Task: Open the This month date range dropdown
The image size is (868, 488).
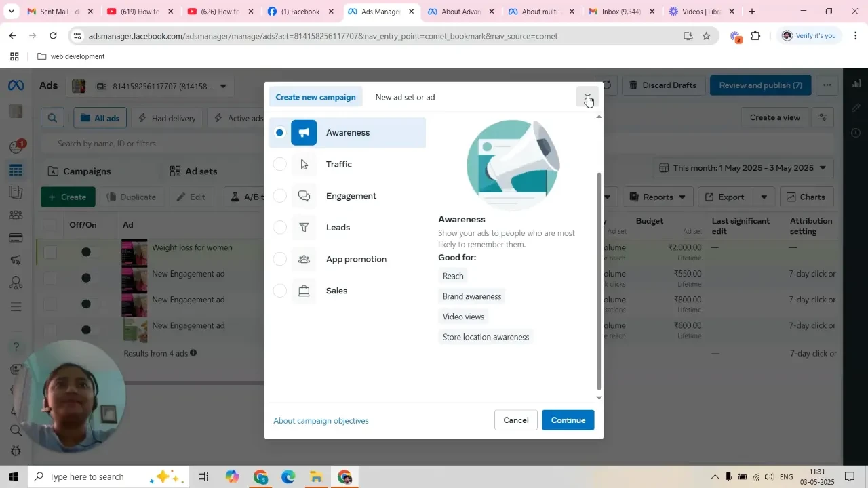Action: click(x=743, y=168)
